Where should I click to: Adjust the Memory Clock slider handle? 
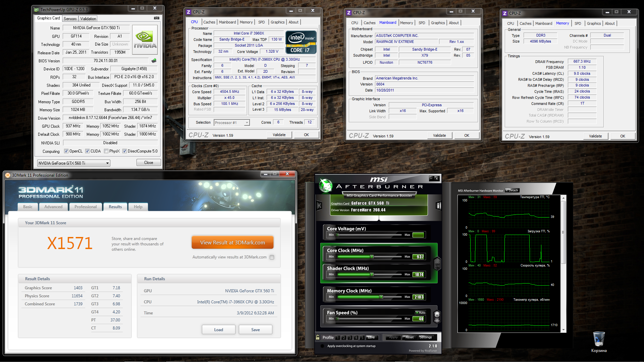381,297
